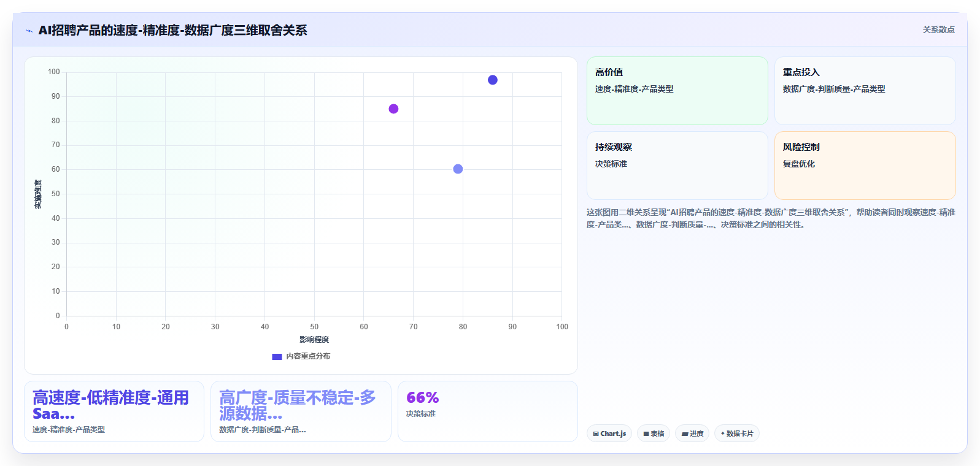Click the 表格 tag chip
This screenshot has width=980, height=466.
[x=654, y=434]
